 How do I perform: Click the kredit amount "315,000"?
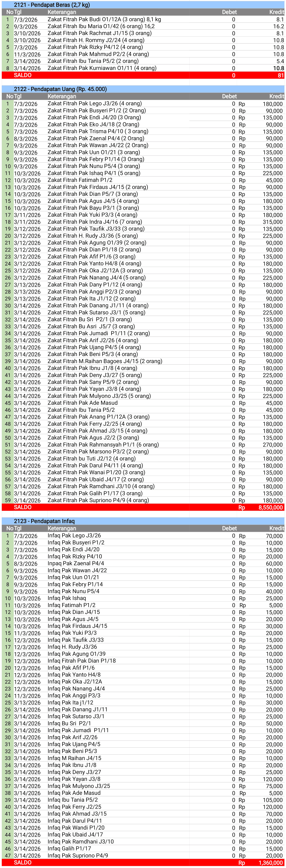click(273, 222)
